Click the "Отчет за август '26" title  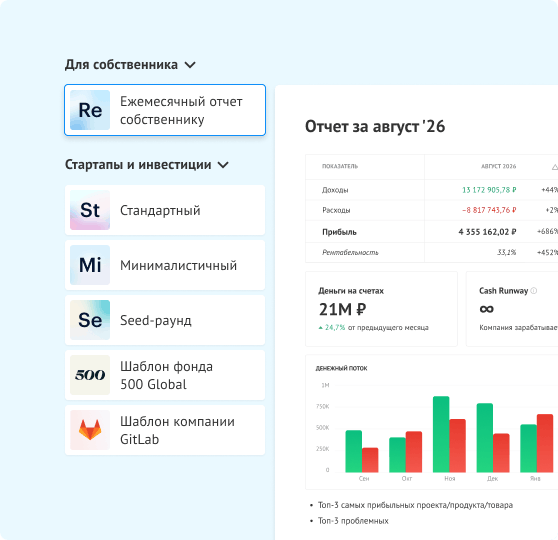(x=375, y=127)
